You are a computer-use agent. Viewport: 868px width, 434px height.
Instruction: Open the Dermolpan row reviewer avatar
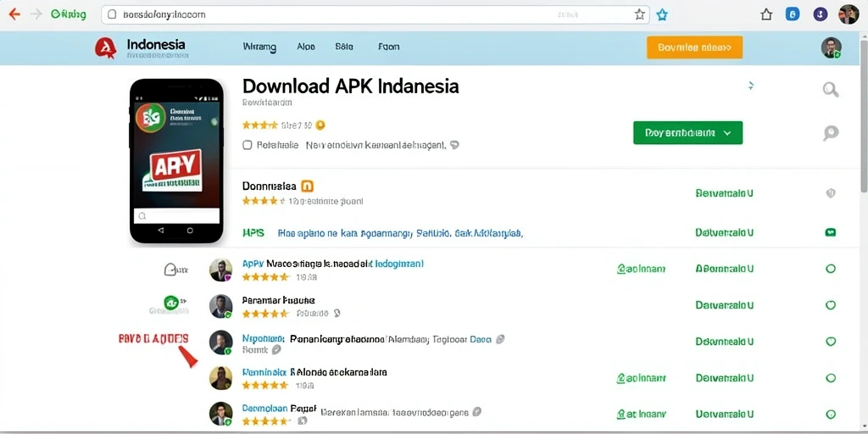pyautogui.click(x=220, y=414)
